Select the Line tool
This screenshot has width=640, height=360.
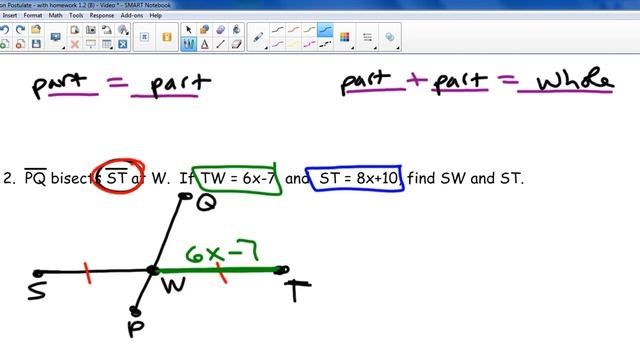click(220, 44)
